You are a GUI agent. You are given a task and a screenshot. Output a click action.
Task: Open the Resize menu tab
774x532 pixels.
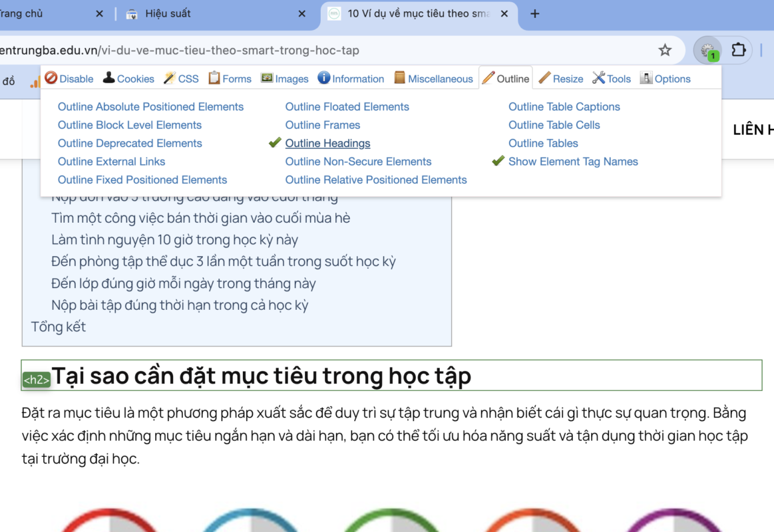(561, 78)
